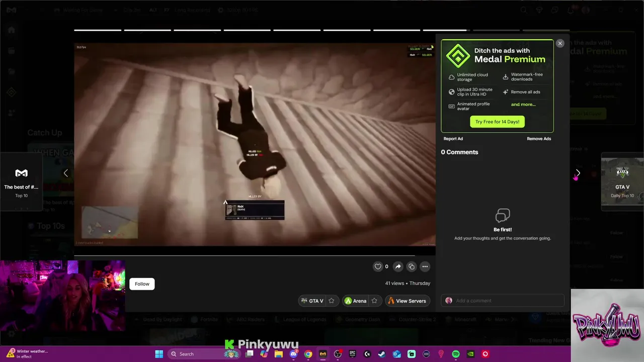
Task: Copy the clip link icon
Action: tap(412, 266)
